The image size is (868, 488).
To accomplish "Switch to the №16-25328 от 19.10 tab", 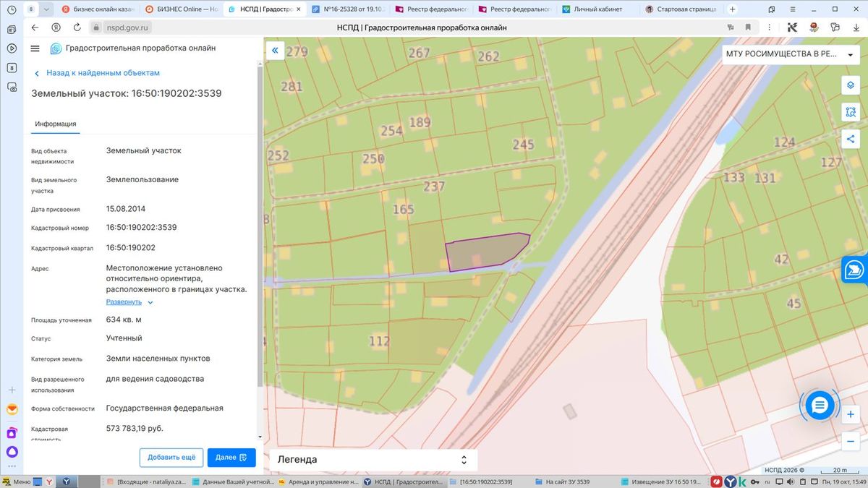I will pos(349,9).
